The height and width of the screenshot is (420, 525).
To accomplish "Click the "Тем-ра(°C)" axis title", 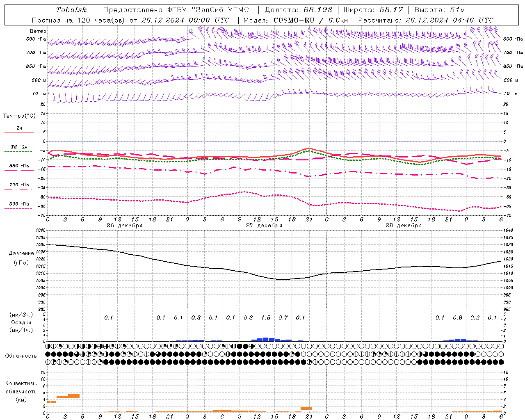I will click(x=19, y=116).
